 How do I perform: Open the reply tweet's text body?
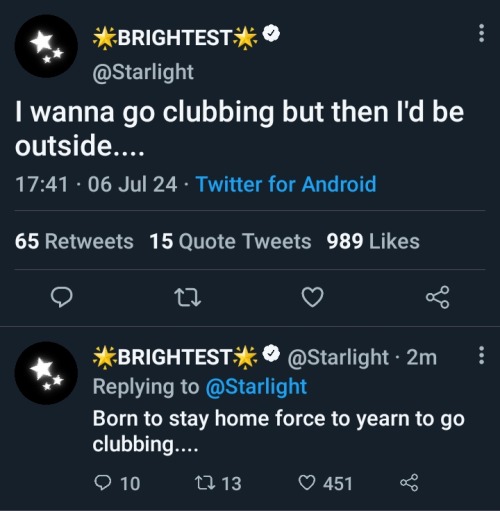(279, 431)
